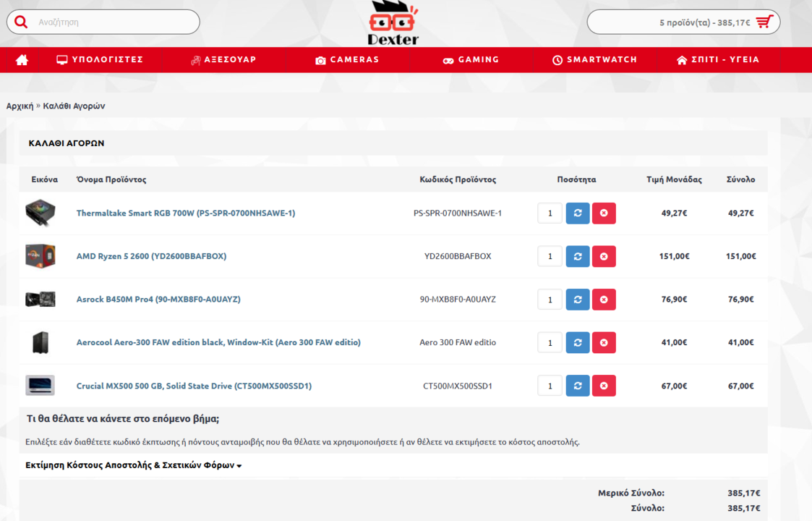Open the SMARTWATCH menu

[594, 59]
